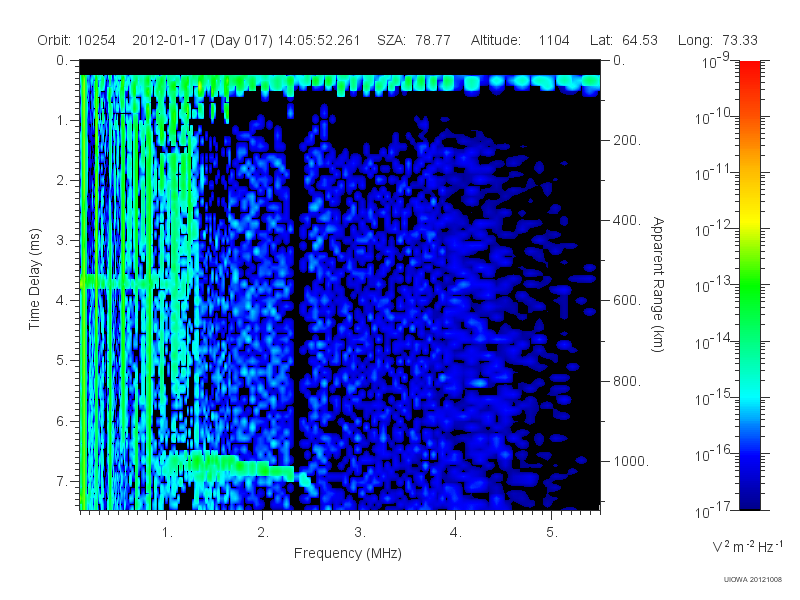Click the Frequency (MHz) axis label
The height and width of the screenshot is (600, 800).
(x=347, y=553)
